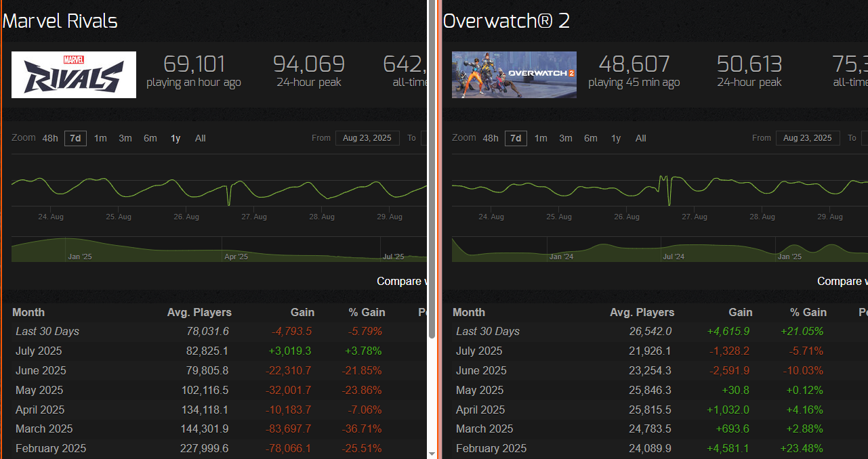The width and height of the screenshot is (868, 459).
Task: Click Overwatch 2 current players 48,607
Action: 634,64
